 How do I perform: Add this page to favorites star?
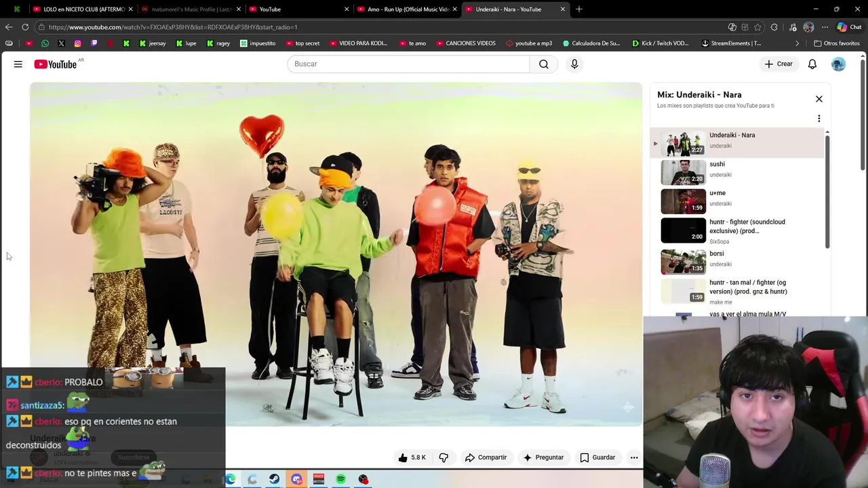[x=757, y=27]
